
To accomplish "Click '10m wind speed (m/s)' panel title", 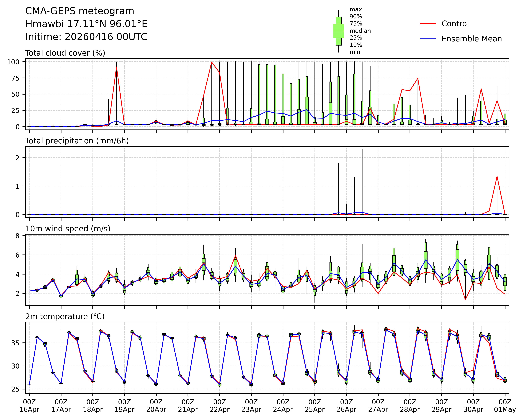I will (68, 229).
